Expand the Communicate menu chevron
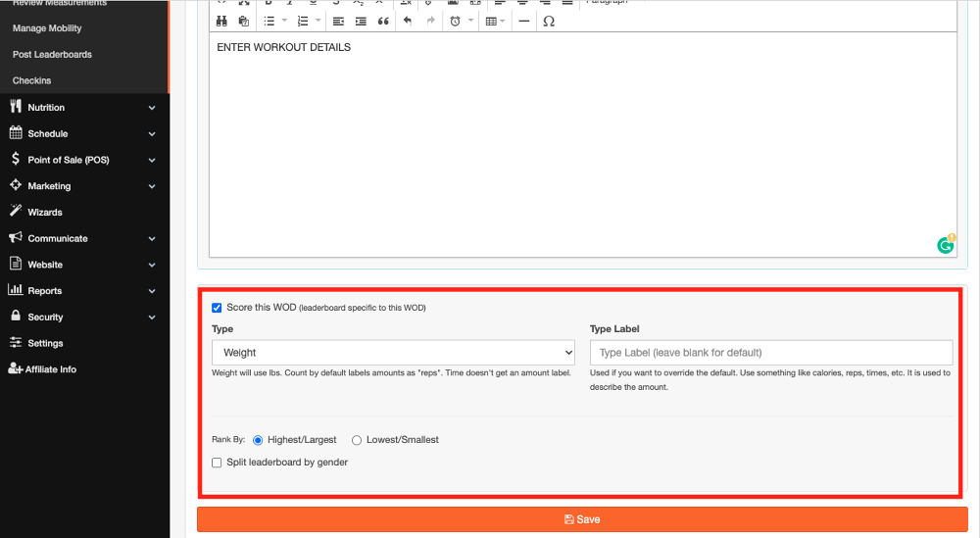The height and width of the screenshot is (538, 980). pyautogui.click(x=152, y=239)
